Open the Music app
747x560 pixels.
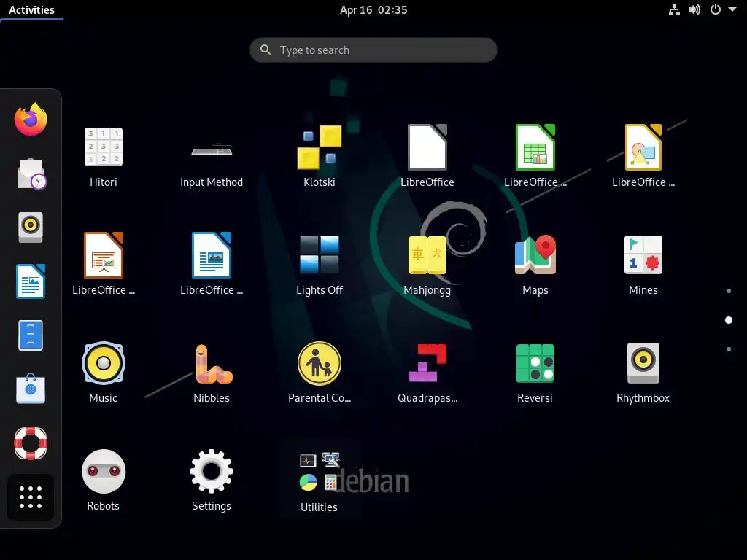tap(104, 373)
